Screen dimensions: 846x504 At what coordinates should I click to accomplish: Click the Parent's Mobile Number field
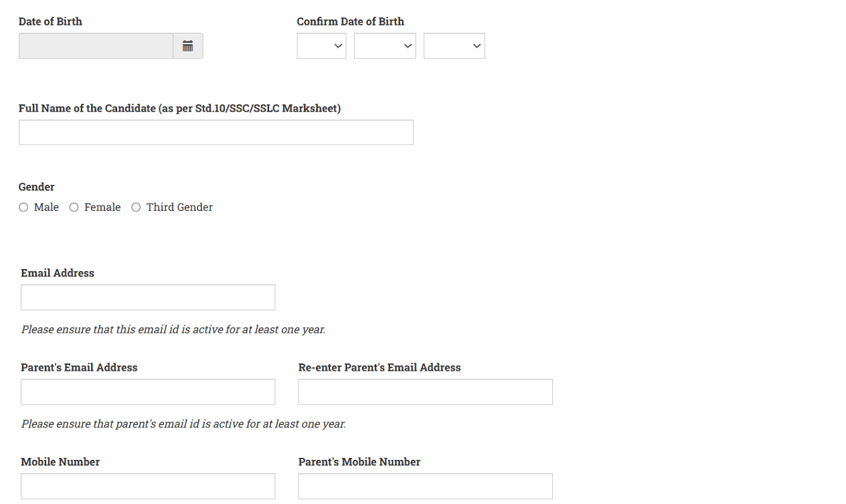(x=425, y=487)
